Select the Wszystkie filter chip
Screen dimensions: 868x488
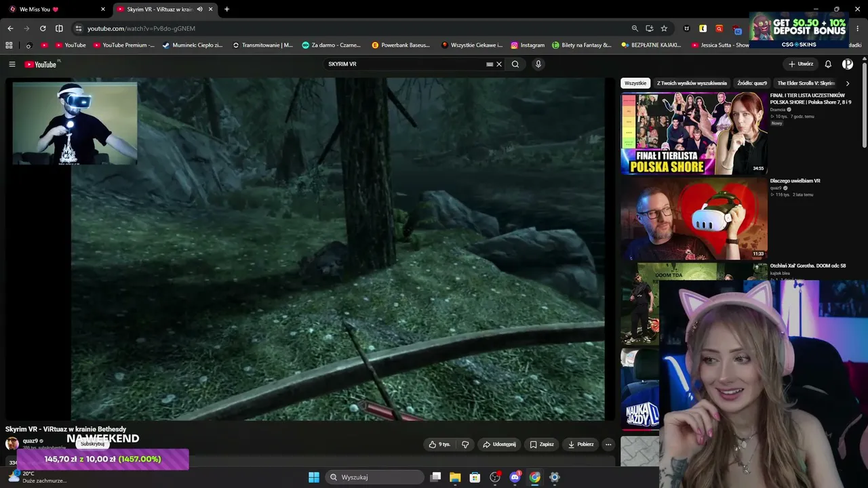click(x=635, y=83)
